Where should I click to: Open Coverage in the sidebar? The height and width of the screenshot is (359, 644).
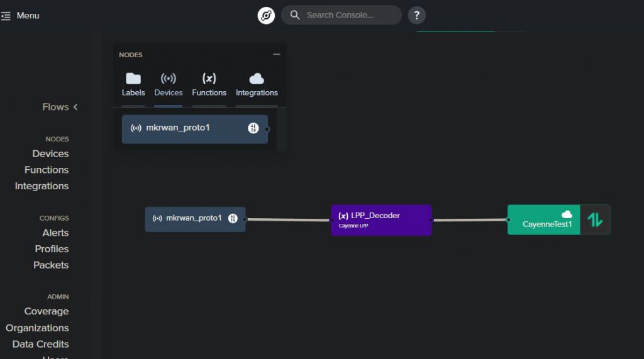coord(47,311)
